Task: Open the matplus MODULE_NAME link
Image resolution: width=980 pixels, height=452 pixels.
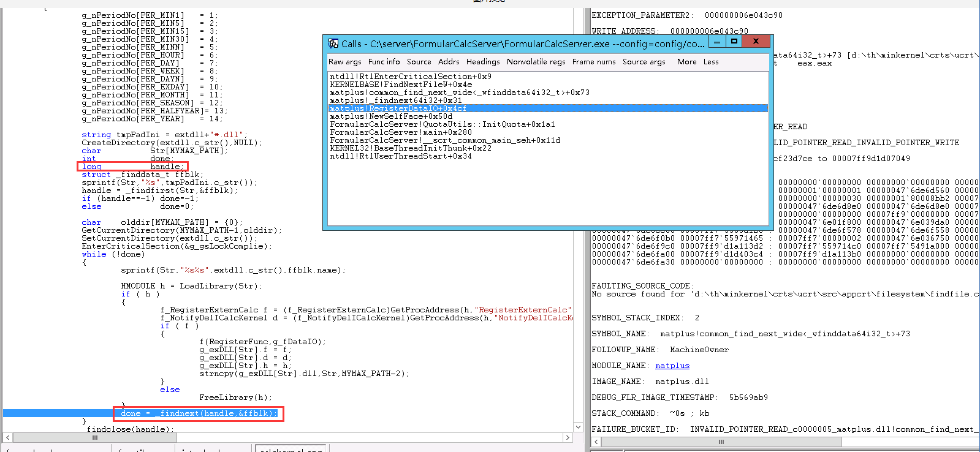Action: tap(672, 366)
